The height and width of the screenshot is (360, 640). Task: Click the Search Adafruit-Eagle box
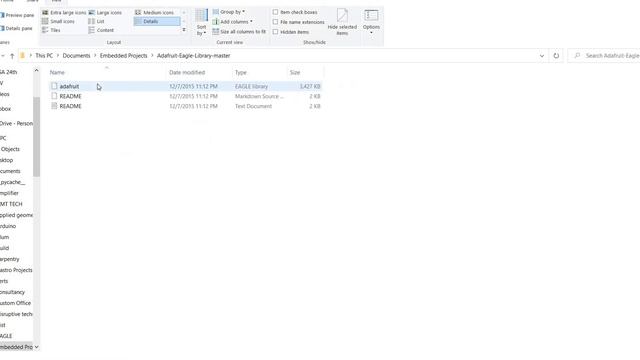coord(605,56)
